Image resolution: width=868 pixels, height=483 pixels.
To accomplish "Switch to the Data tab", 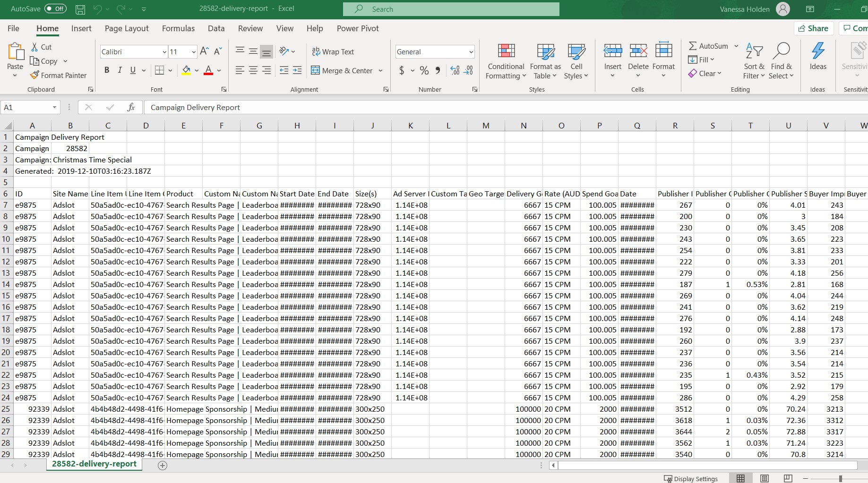I will click(216, 28).
